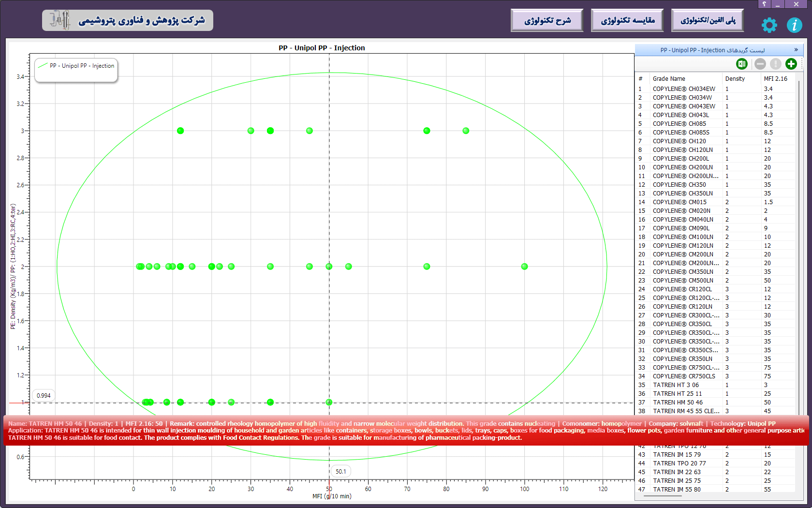Viewport: 812px width, 508px height.
Task: Click the company logo banner
Action: (128, 20)
